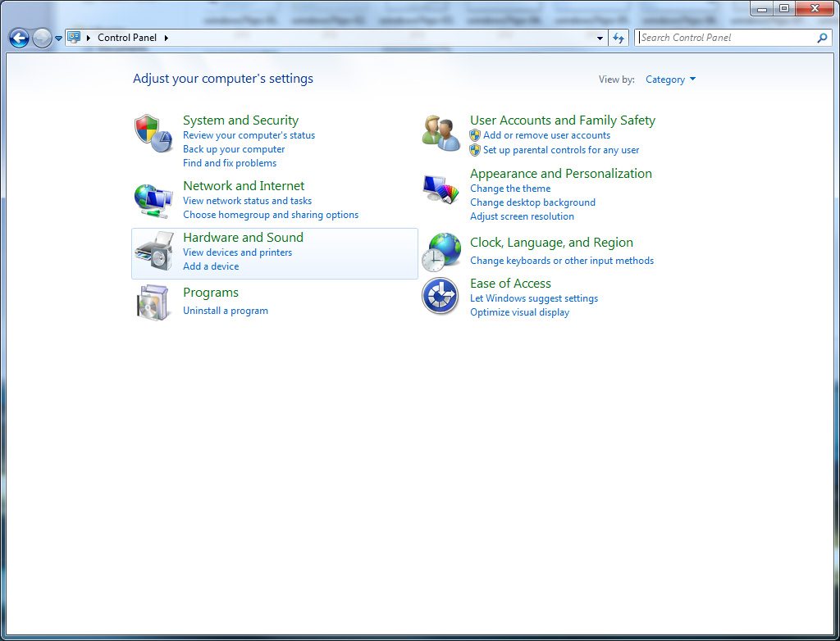The width and height of the screenshot is (840, 641).
Task: Open Review your computer's status
Action: pos(249,135)
